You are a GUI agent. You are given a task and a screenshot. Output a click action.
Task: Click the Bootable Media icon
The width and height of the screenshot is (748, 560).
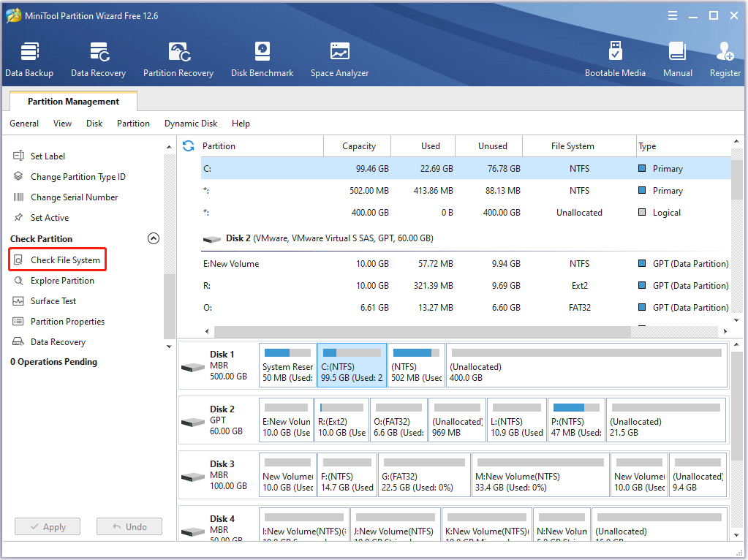click(x=616, y=58)
